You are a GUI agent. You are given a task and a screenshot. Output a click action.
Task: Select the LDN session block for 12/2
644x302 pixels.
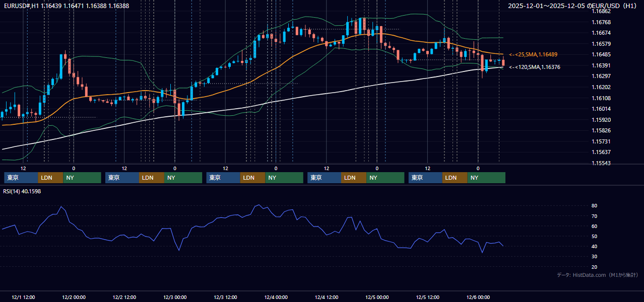pos(152,178)
